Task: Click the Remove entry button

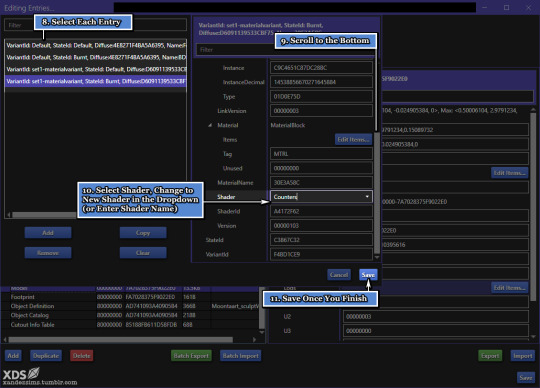Action: click(x=48, y=253)
